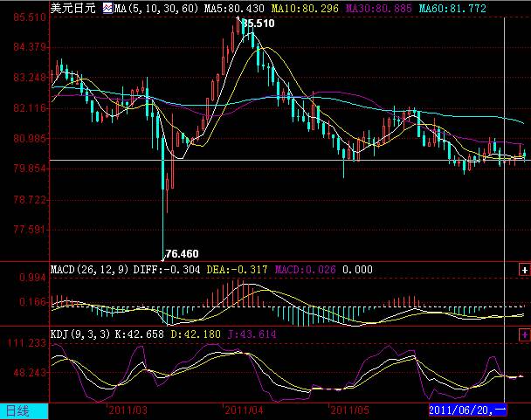This screenshot has width=531, height=420.
Task: Click the MA(5,10,30,60) indicator label
Action: click(x=156, y=8)
